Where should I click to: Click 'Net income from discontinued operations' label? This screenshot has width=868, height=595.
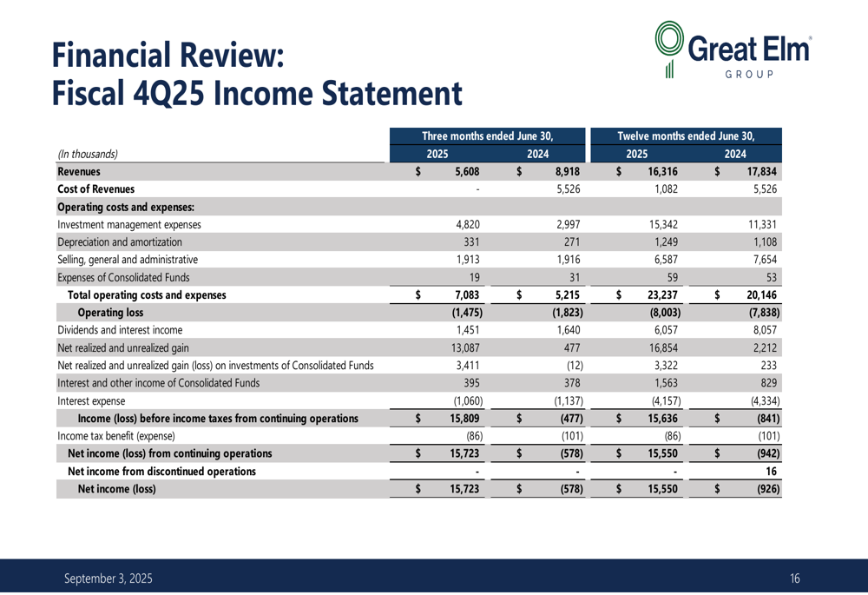161,472
